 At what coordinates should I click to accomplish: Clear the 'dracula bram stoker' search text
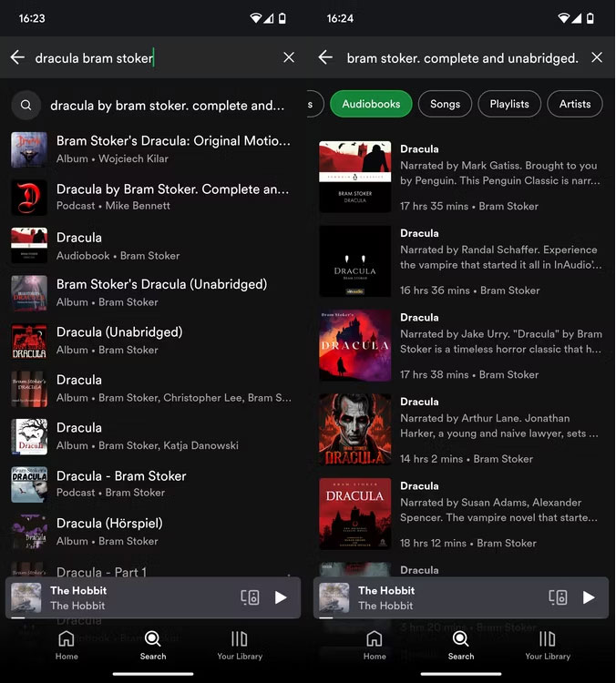click(x=289, y=57)
